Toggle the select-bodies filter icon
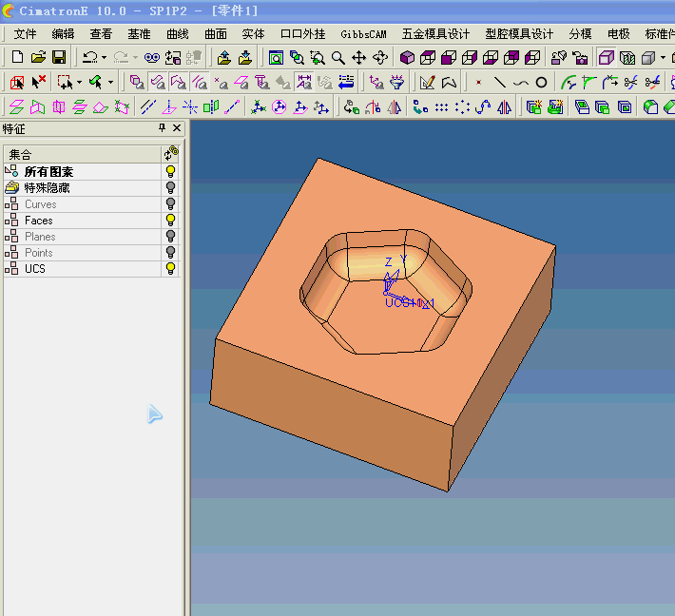 pyautogui.click(x=137, y=82)
